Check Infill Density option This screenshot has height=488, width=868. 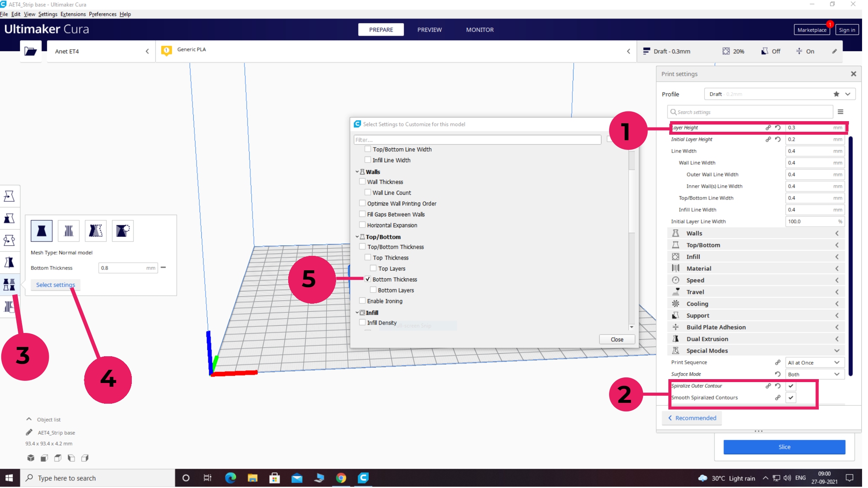[x=362, y=322]
